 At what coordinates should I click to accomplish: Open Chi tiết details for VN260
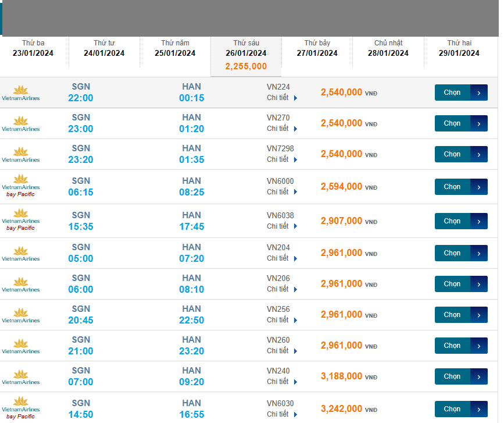pos(282,351)
